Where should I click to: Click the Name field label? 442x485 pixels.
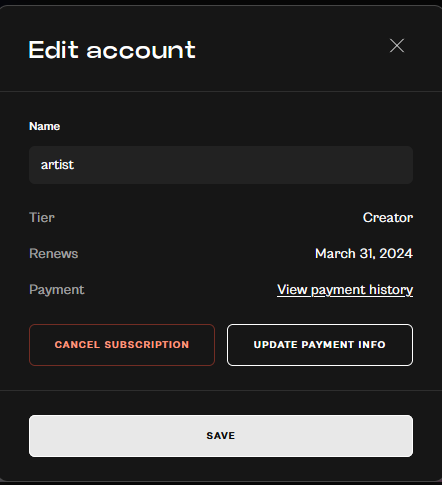coord(44,126)
